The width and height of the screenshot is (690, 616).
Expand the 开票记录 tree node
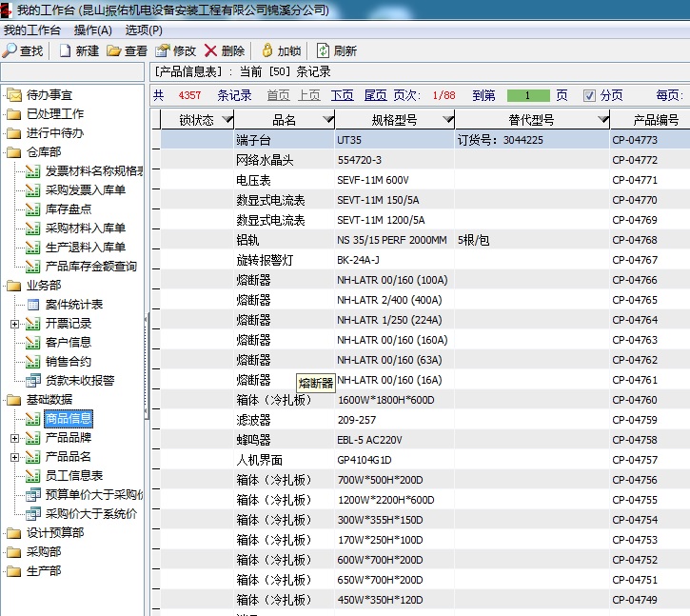point(14,324)
